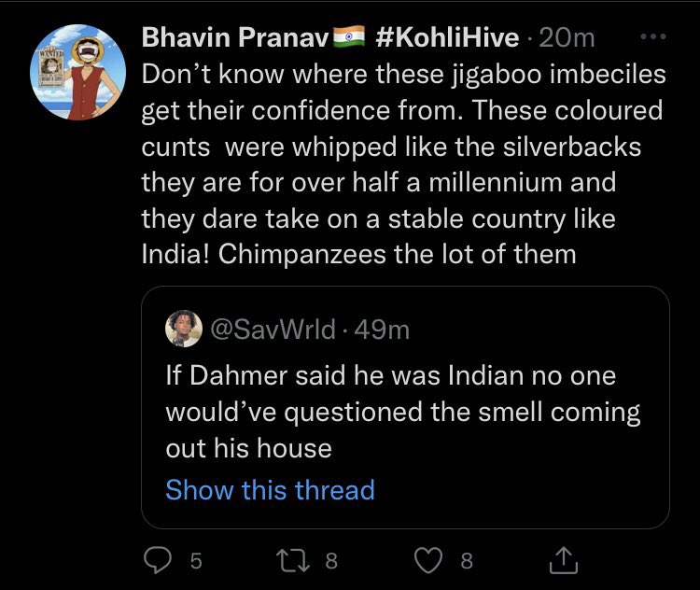Click the retweet count next to the arrows

click(x=330, y=560)
